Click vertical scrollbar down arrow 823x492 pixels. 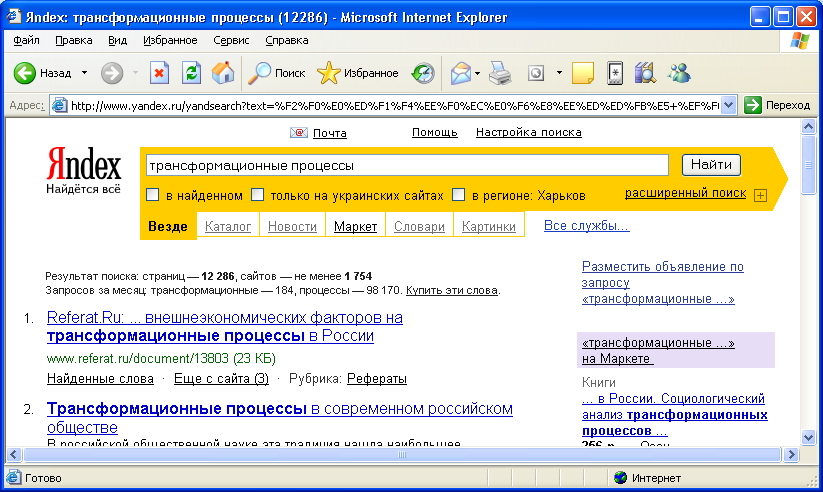(x=808, y=437)
